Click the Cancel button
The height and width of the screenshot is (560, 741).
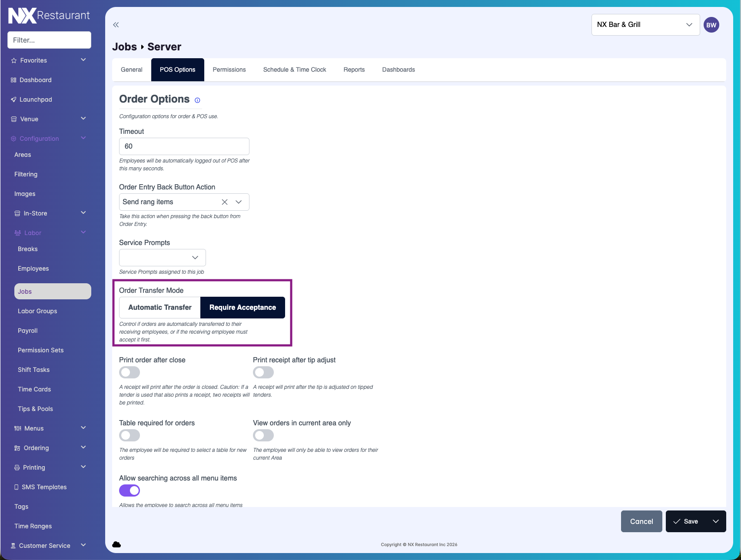tap(641, 521)
